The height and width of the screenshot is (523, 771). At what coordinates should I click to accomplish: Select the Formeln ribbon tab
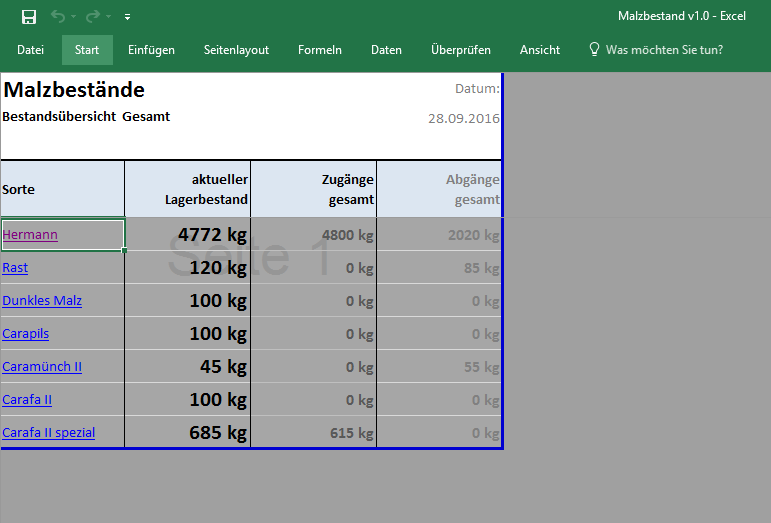[x=320, y=50]
